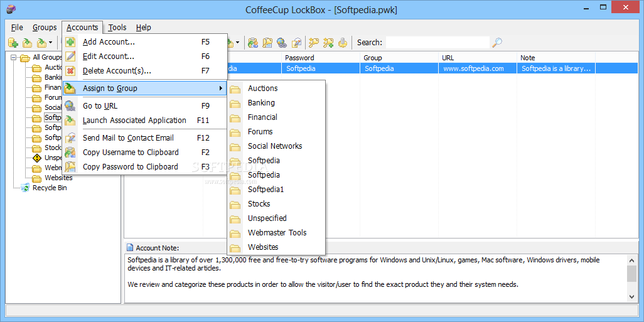Assign to Softpedia1 group in submenu

(276, 190)
